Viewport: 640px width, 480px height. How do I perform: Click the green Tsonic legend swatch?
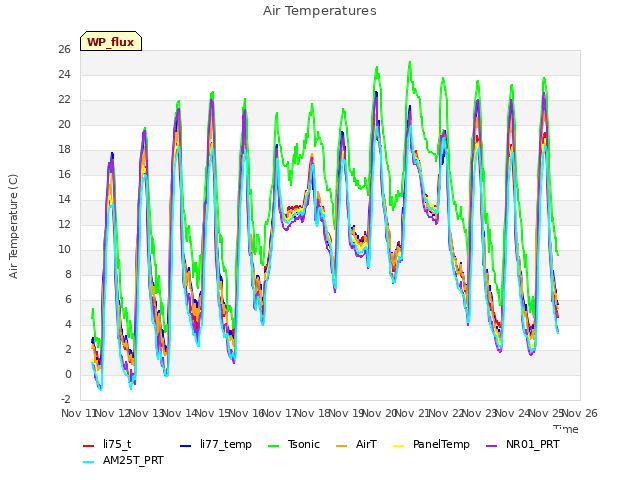[x=273, y=446]
